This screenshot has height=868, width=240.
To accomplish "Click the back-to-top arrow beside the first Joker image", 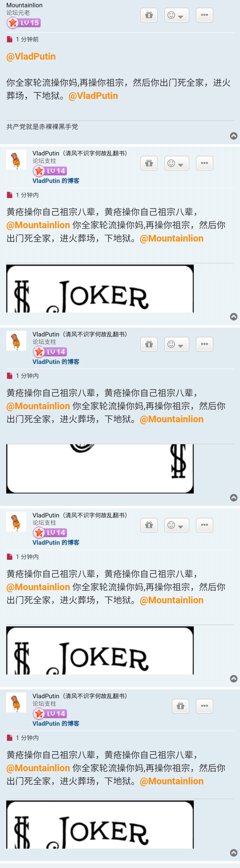I will (x=234, y=317).
